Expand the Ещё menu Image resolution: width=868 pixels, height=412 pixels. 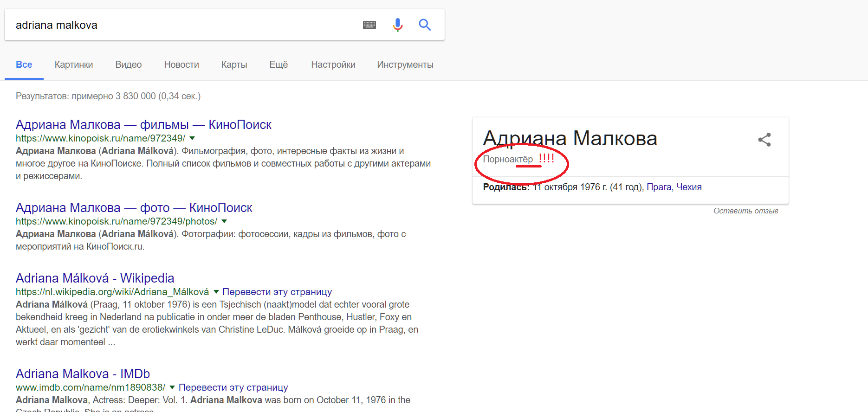point(279,64)
